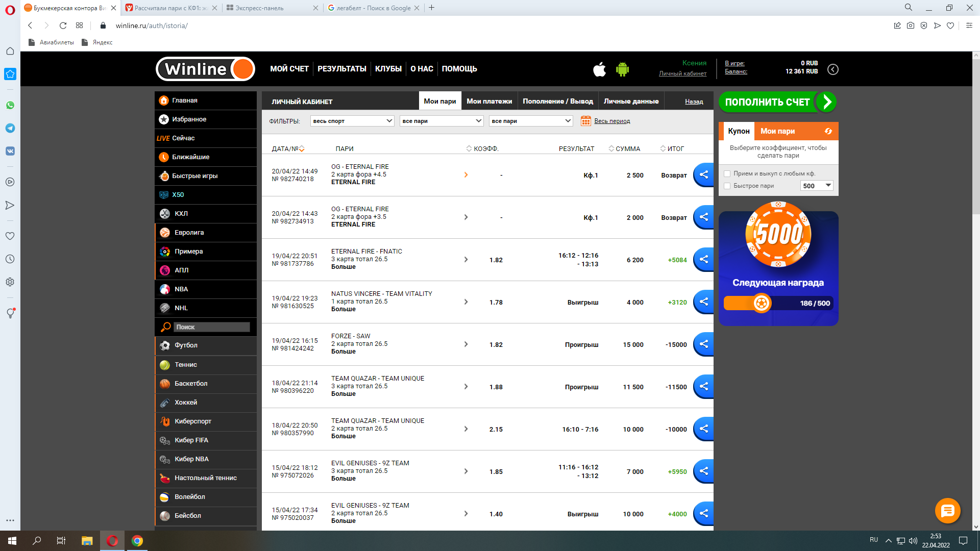
Task: Switch to the 'Мои платежи' tab
Action: coord(489,101)
